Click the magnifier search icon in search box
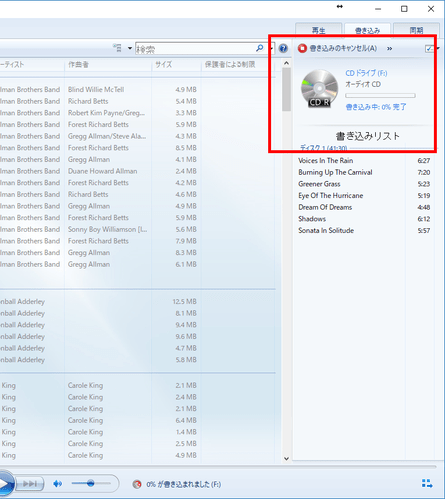 [259, 49]
